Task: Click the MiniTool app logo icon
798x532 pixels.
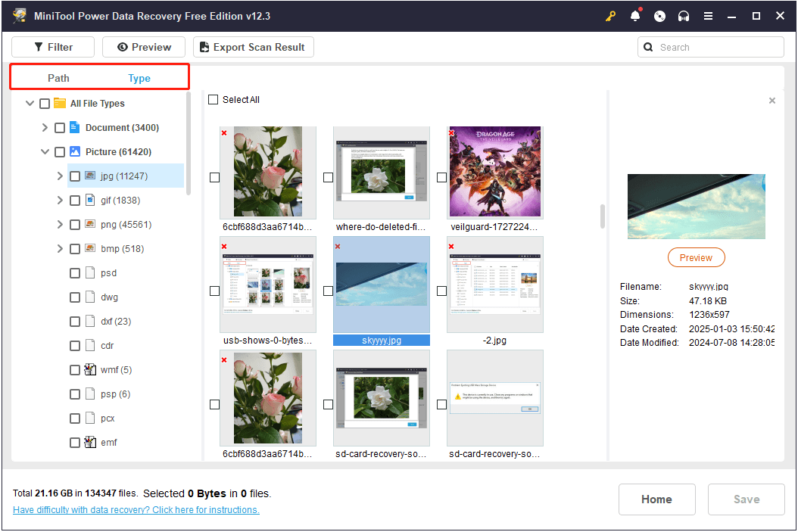Action: [20, 16]
